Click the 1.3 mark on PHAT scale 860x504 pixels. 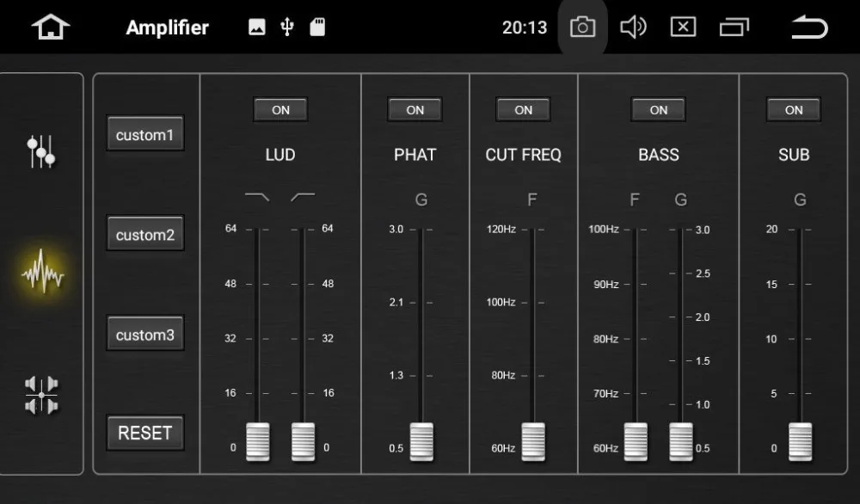(396, 375)
